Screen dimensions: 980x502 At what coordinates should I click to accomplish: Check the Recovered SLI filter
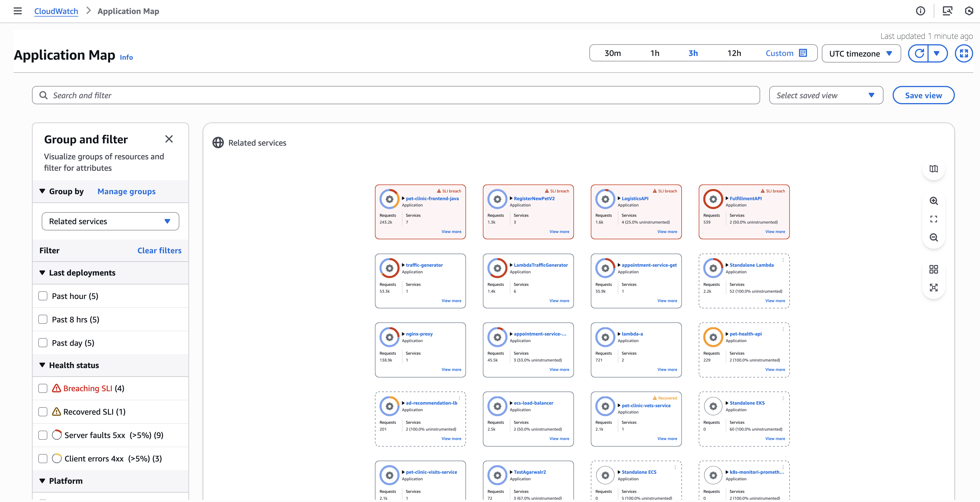[43, 411]
